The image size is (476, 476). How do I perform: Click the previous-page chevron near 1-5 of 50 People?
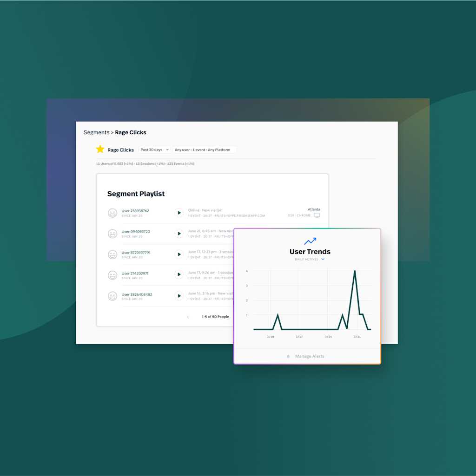188,316
